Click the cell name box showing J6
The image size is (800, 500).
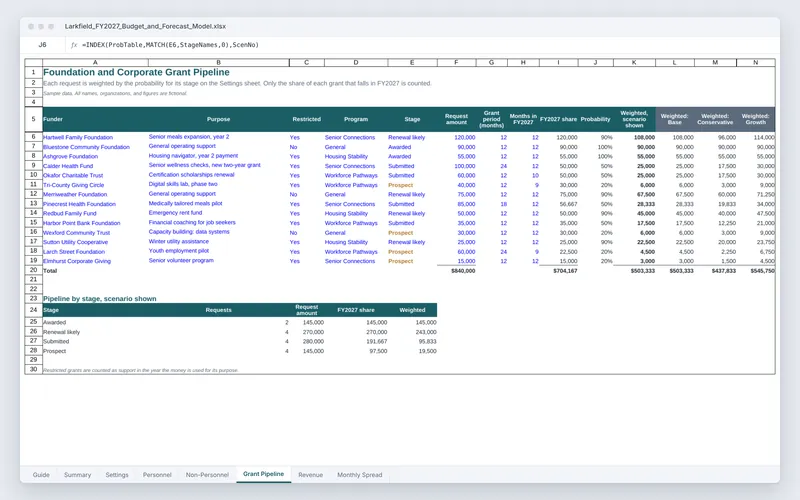tap(43, 45)
